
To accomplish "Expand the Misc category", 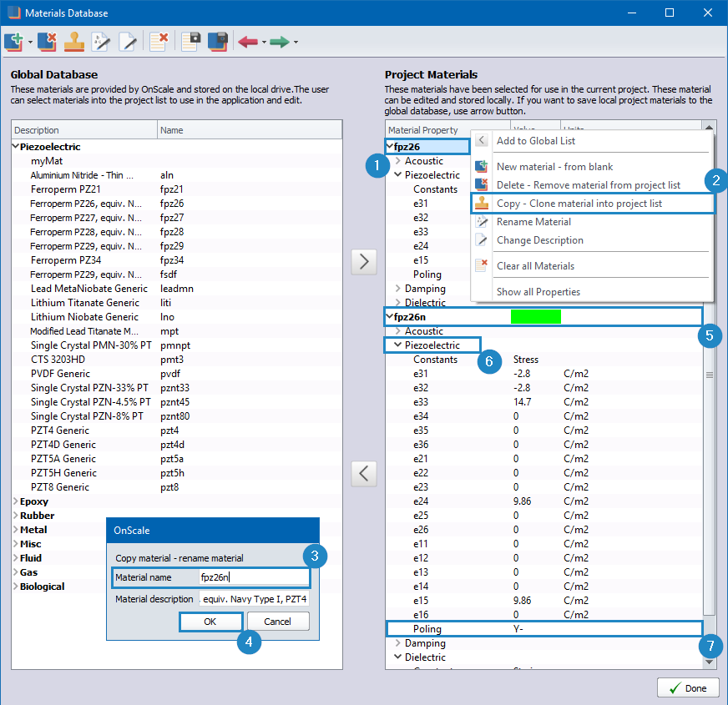I will click(x=15, y=543).
